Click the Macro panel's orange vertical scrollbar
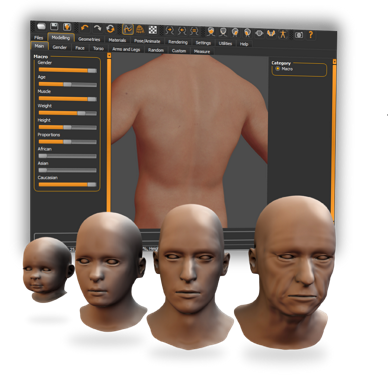 click(109, 133)
